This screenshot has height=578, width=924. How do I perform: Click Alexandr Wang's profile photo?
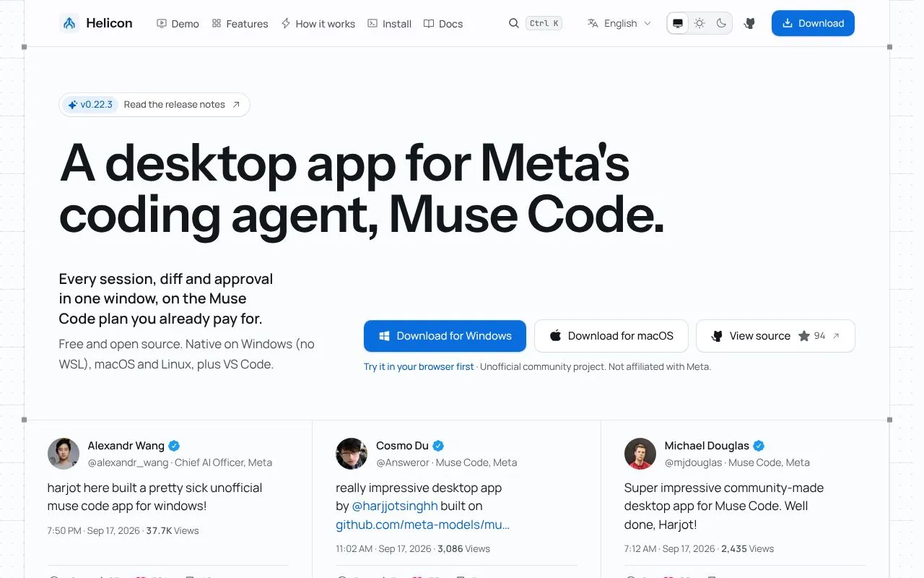pyautogui.click(x=64, y=454)
